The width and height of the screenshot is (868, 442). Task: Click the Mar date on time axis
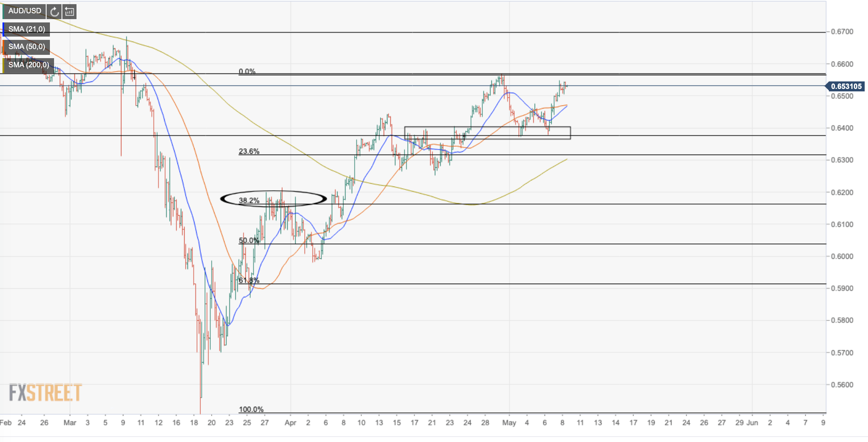(x=70, y=423)
